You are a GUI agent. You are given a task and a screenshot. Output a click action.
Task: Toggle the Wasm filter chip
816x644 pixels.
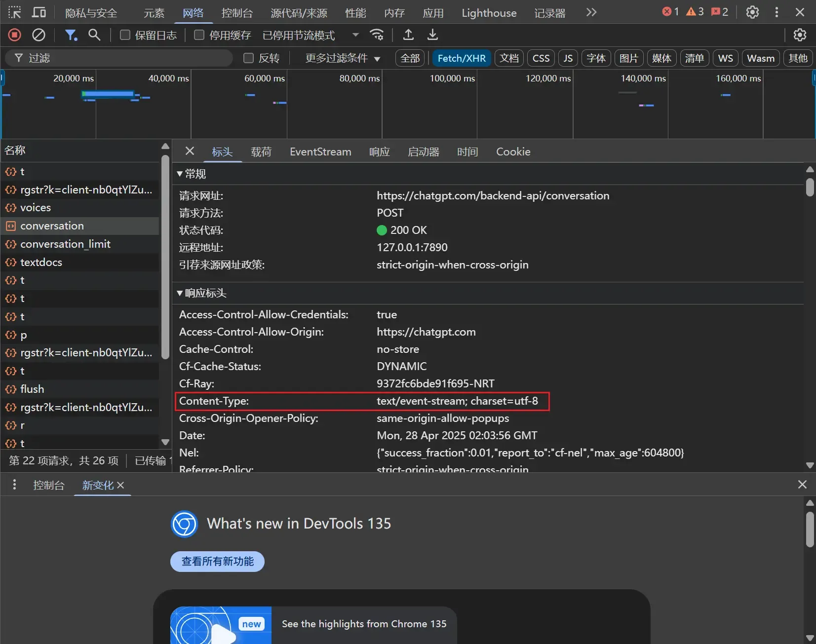click(x=761, y=58)
